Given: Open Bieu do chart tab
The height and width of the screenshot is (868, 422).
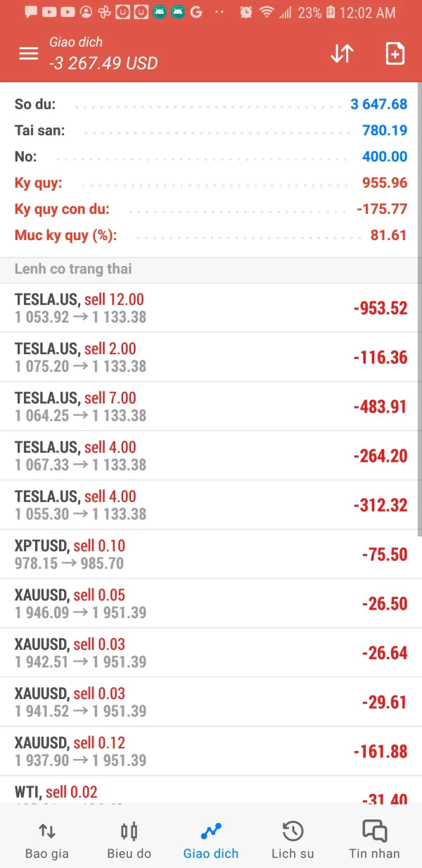Looking at the screenshot, I should tap(129, 841).
